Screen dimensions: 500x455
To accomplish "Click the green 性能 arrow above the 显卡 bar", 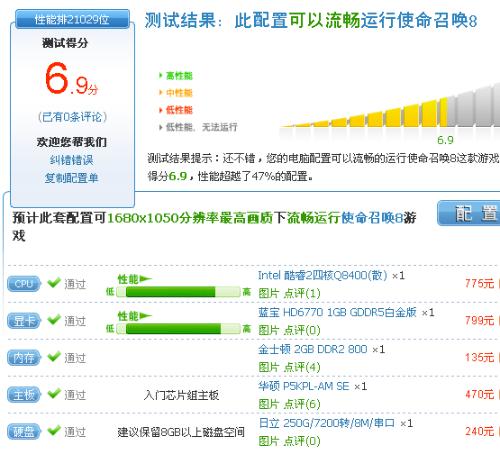I will (x=134, y=316).
